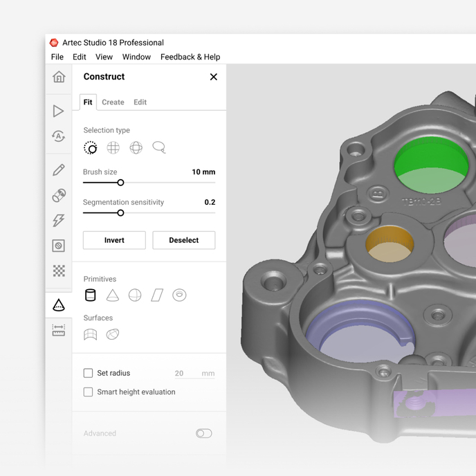This screenshot has height=476, width=476.
Task: Open the Home icon in sidebar
Action: (59, 77)
